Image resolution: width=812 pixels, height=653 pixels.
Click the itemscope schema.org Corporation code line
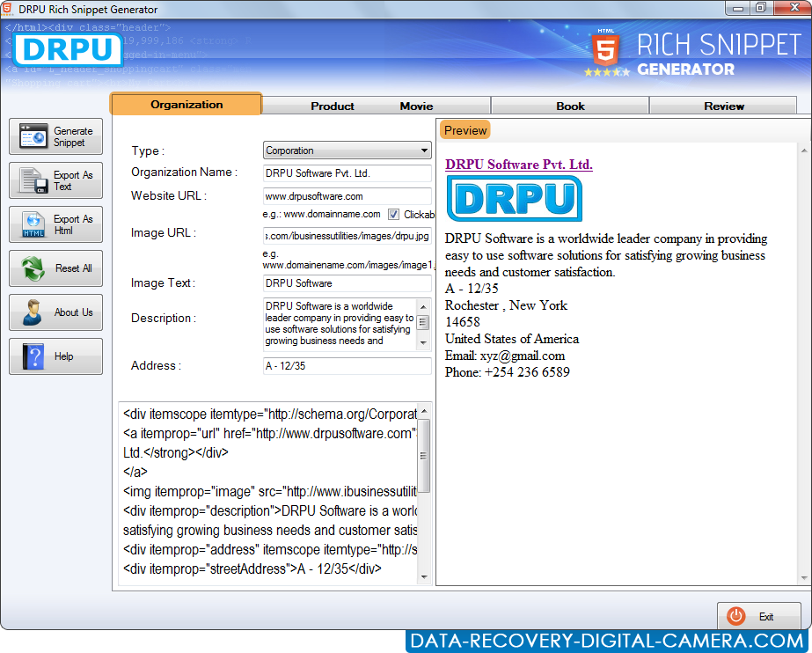coord(270,415)
